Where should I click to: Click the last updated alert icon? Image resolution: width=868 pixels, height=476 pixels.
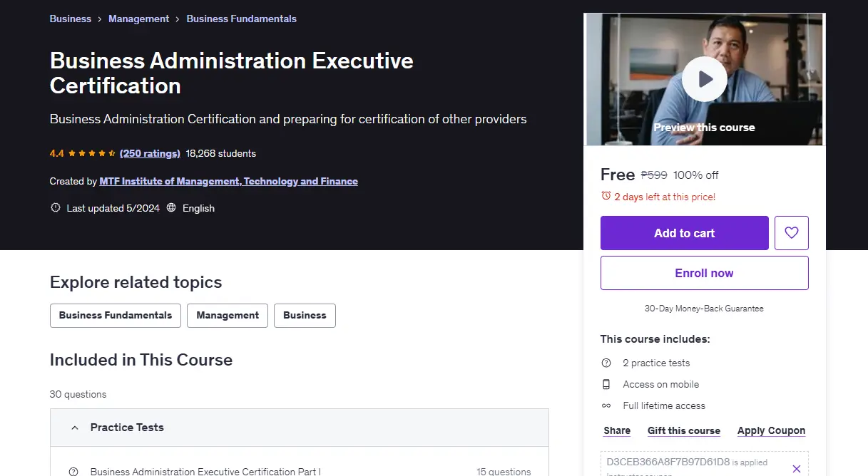coord(56,208)
